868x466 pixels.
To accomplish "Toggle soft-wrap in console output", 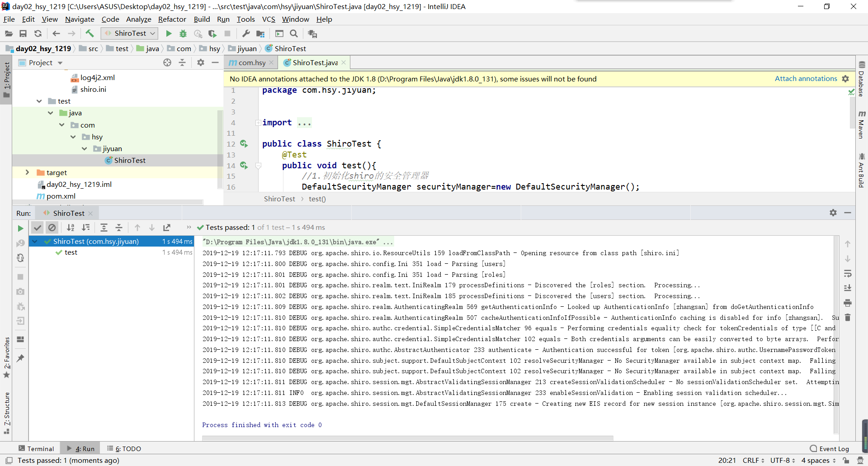I will 848,273.
